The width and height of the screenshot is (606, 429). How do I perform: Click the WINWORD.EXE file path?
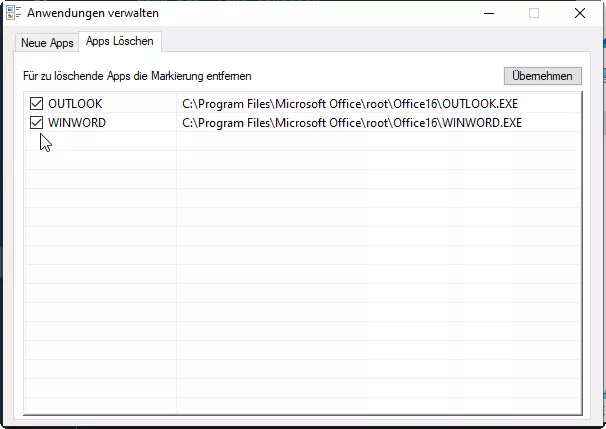[x=351, y=123]
